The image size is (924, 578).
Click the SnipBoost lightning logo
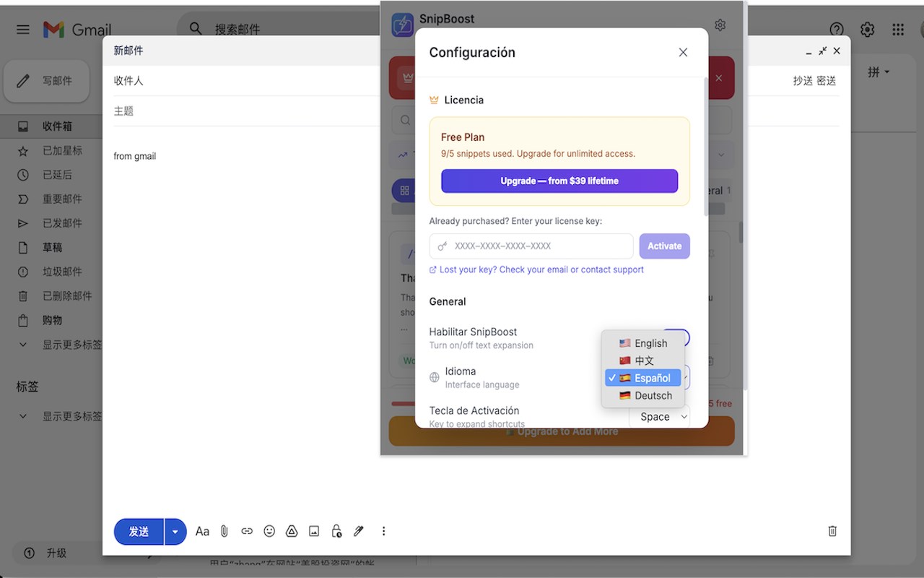403,25
